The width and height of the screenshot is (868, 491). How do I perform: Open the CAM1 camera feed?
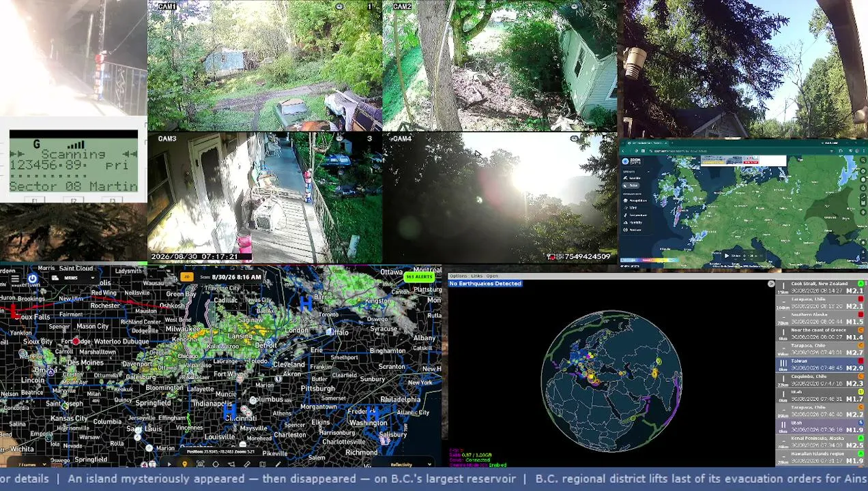click(265, 65)
